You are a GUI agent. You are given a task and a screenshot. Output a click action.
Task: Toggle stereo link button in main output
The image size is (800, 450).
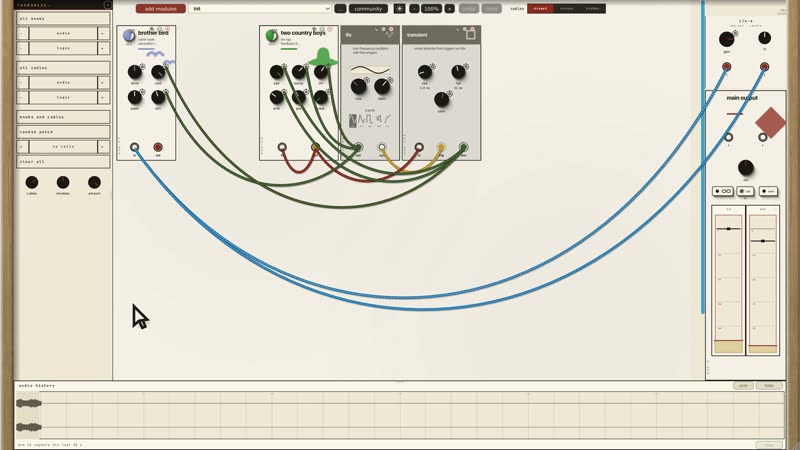(723, 191)
